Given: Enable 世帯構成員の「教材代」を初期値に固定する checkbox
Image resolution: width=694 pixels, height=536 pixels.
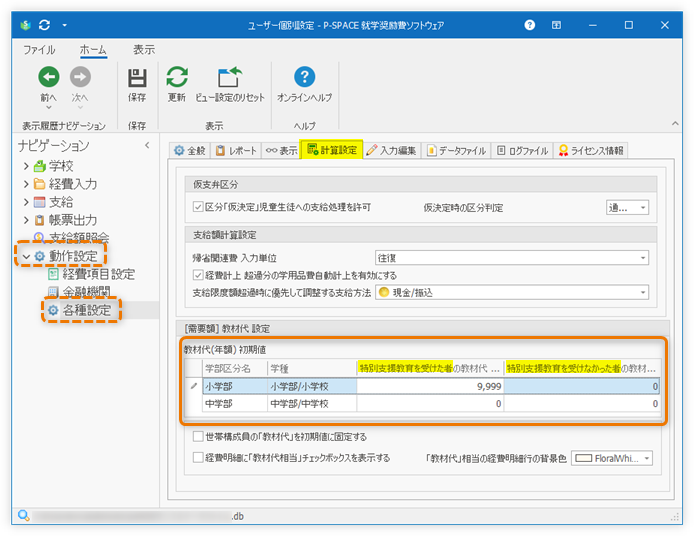Looking at the screenshot, I should click(x=198, y=437).
